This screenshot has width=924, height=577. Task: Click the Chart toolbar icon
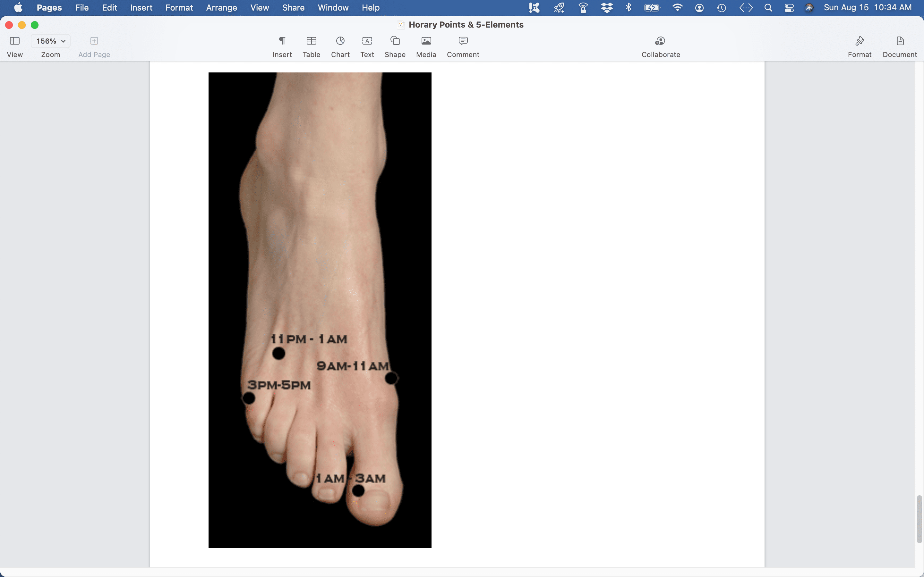[340, 41]
